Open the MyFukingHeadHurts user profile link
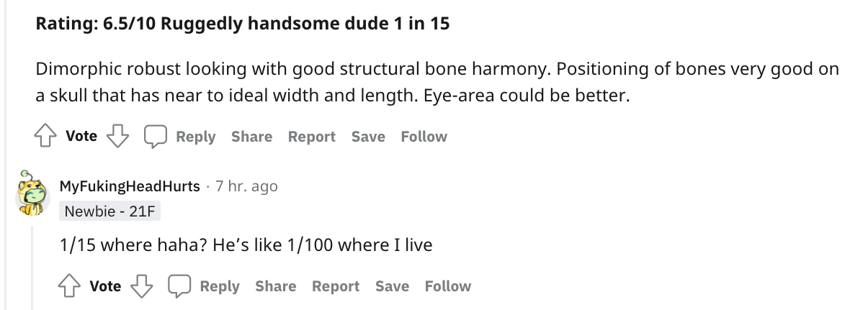 click(x=130, y=186)
